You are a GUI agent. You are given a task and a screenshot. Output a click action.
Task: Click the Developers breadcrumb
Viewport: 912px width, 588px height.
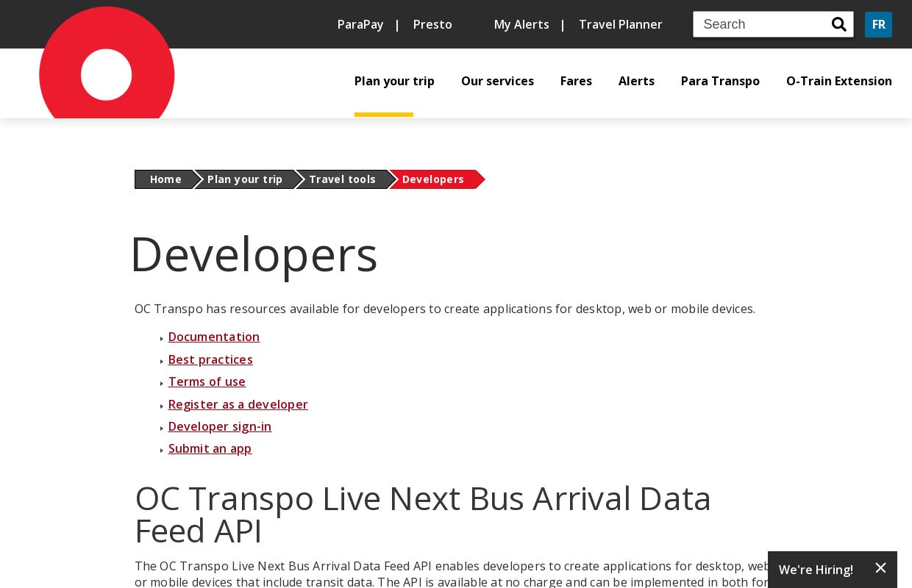[x=433, y=179]
